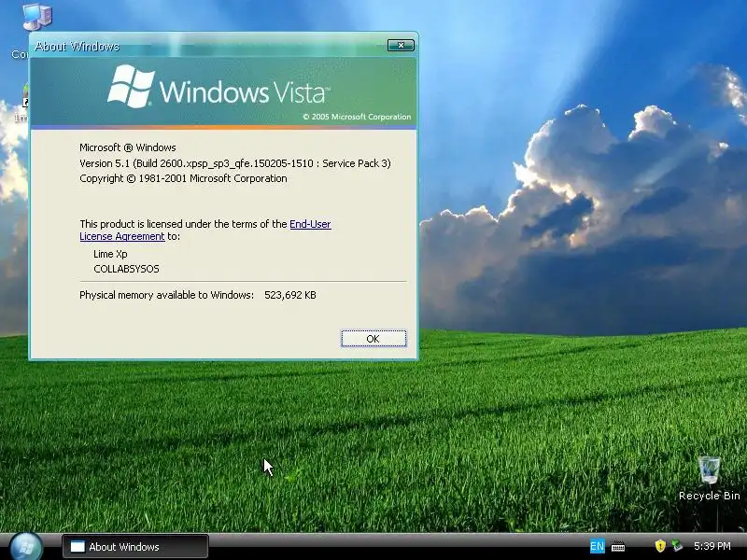Image resolution: width=747 pixels, height=560 pixels.
Task: Close the About Windows dialog
Action: 401,45
